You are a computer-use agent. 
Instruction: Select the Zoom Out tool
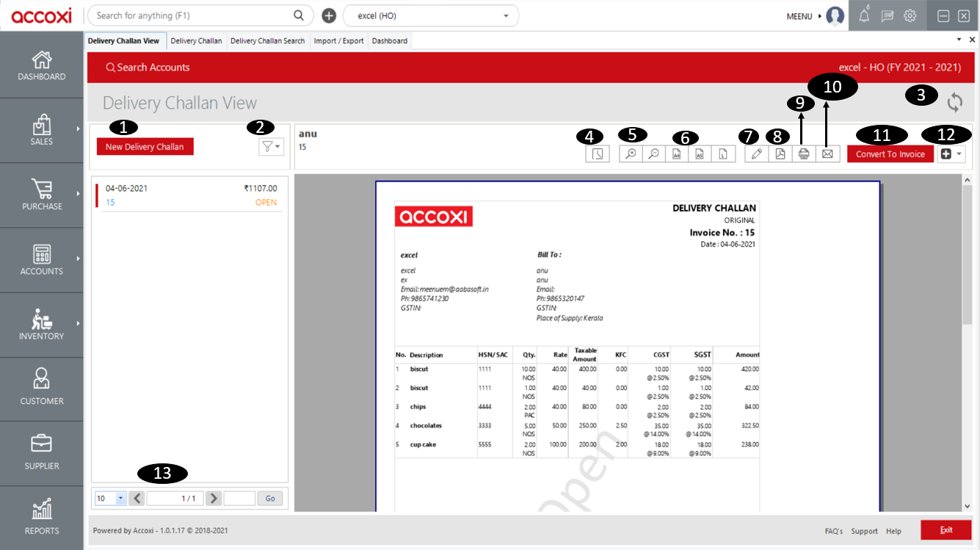coord(653,153)
